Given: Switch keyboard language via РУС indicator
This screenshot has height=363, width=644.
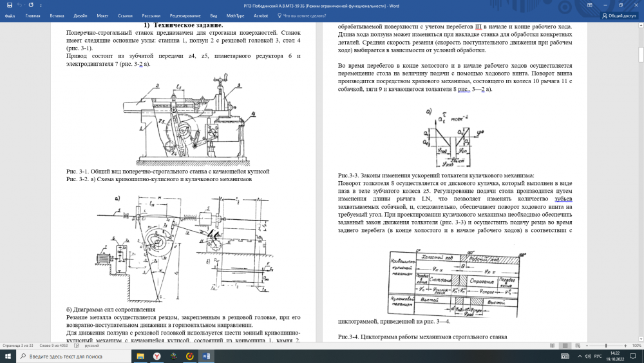Looking at the screenshot, I should pos(597,356).
